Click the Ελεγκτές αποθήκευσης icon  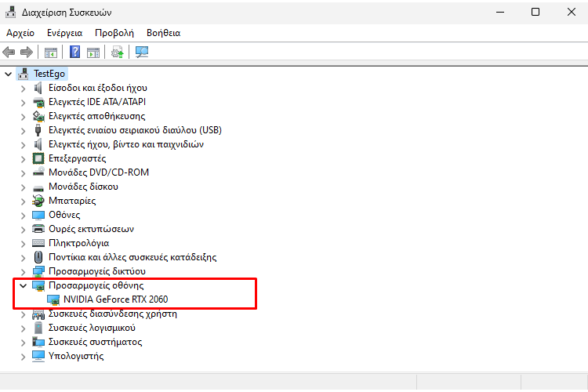pos(38,116)
